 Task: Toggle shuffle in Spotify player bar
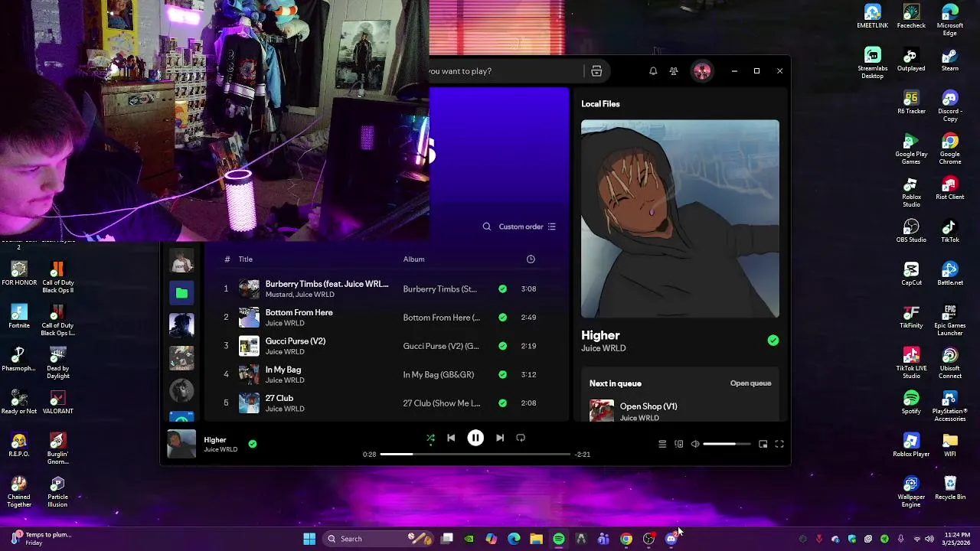click(x=430, y=438)
